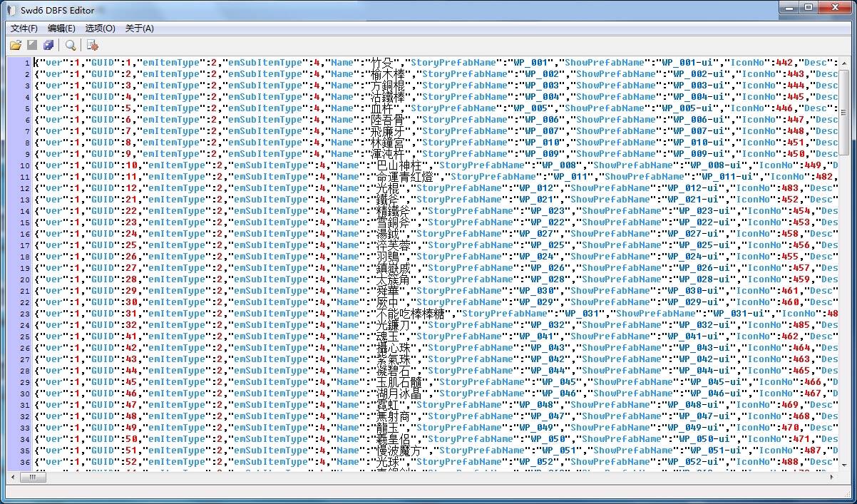Screen dimensions: 857x504
Task: Click the "GUID" key on line 20
Action: pyautogui.click(x=103, y=279)
